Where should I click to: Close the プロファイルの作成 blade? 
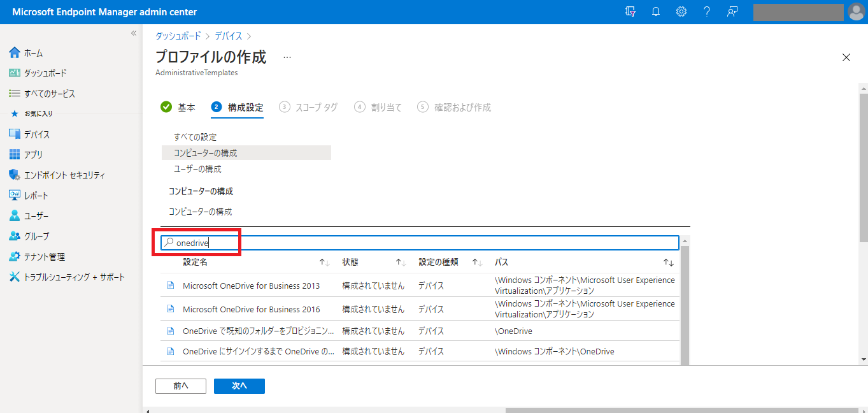point(846,57)
